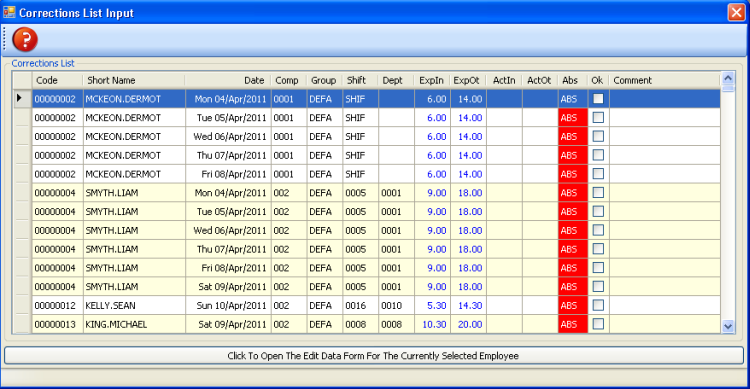Tick Ok checkbox for Smyth Wed 06/Apr/2011
Viewport: 750px width, 389px height.
[598, 230]
